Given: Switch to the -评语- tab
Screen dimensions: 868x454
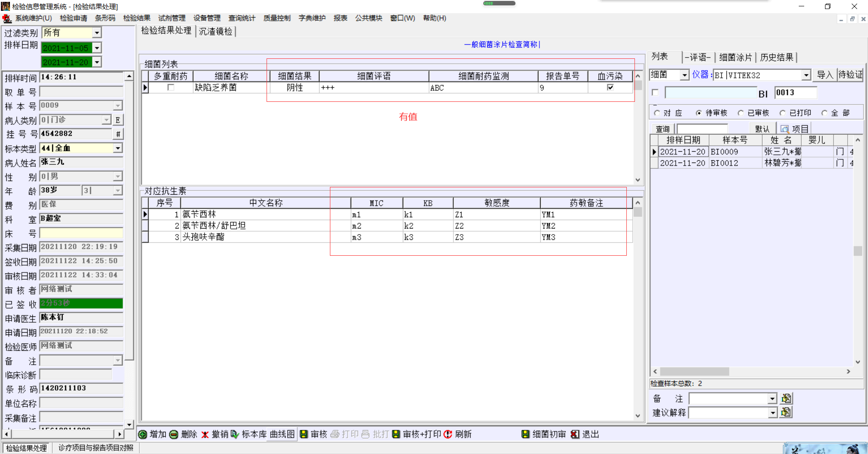Looking at the screenshot, I should click(698, 57).
